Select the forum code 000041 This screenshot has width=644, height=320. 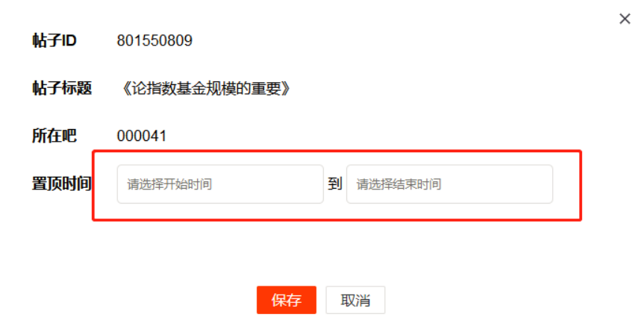(x=142, y=136)
